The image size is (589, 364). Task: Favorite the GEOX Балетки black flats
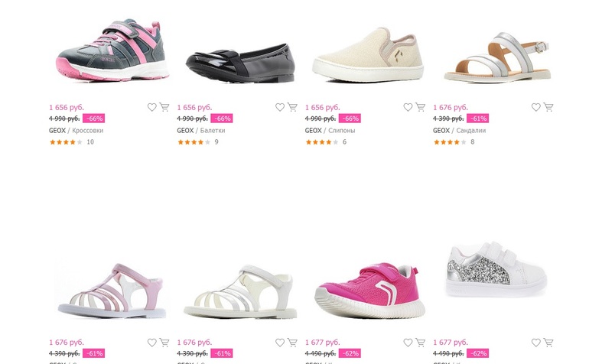point(280,108)
